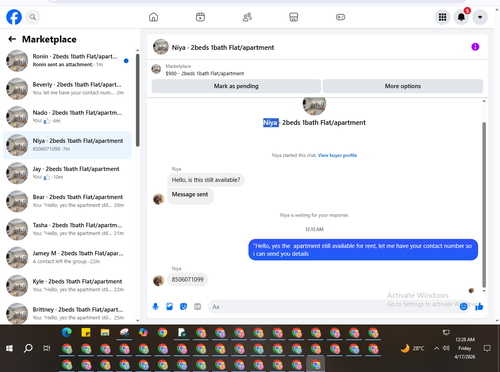Open Bear conversation in chat list

coord(67,201)
